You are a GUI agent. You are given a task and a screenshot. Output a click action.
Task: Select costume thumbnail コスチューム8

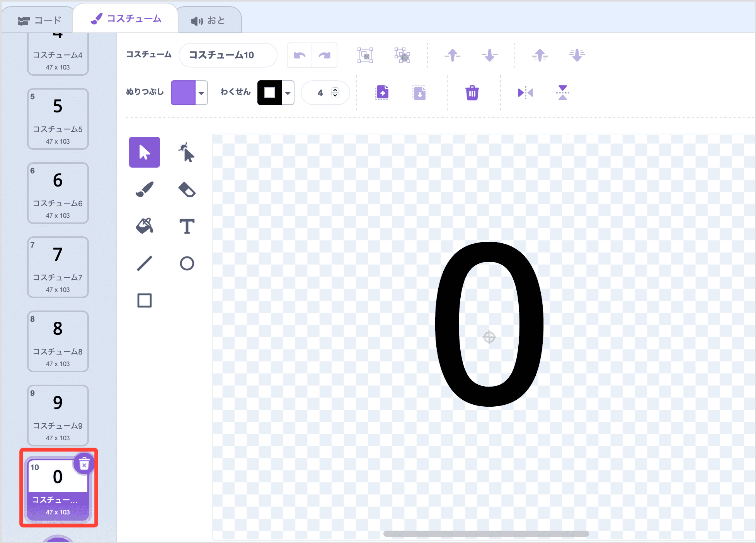(58, 341)
